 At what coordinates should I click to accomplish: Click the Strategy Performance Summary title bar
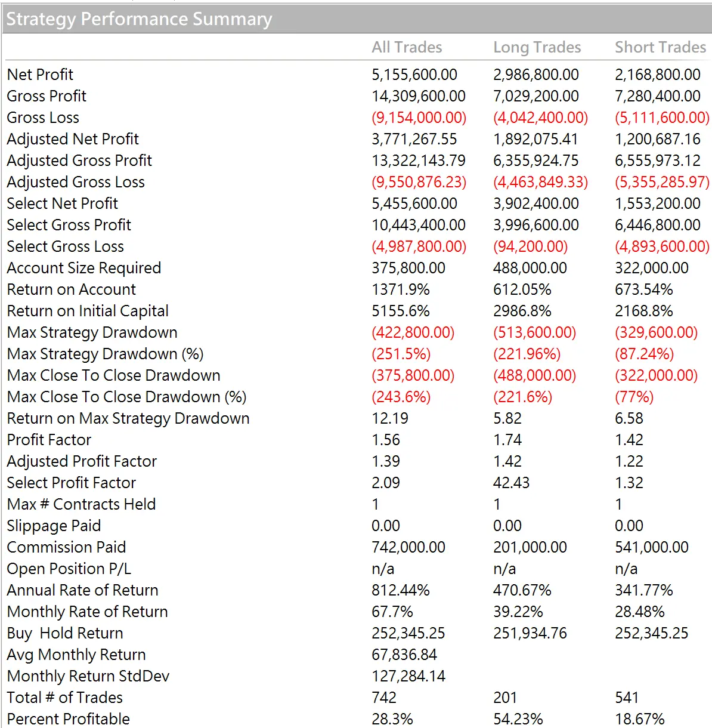click(x=356, y=19)
